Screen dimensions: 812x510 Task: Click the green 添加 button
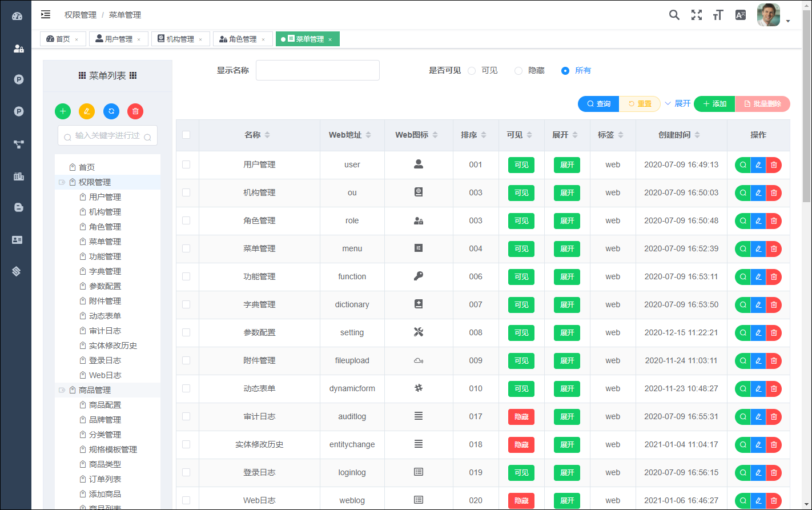[714, 104]
